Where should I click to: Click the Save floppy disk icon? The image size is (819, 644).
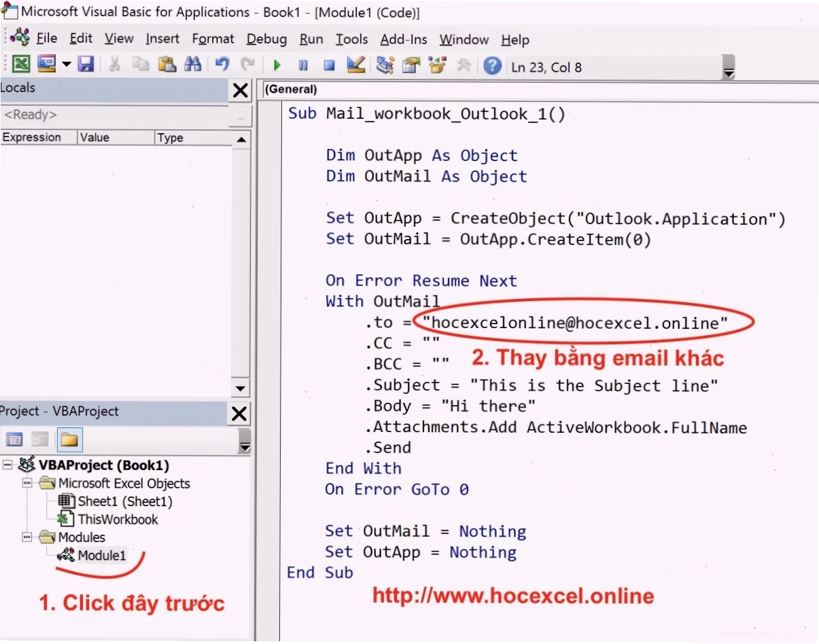pos(86,65)
